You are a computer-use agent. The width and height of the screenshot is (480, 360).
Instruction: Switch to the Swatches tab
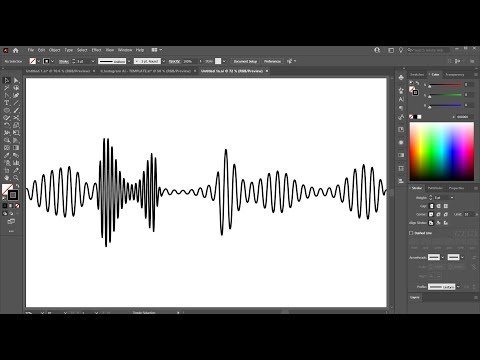(417, 75)
